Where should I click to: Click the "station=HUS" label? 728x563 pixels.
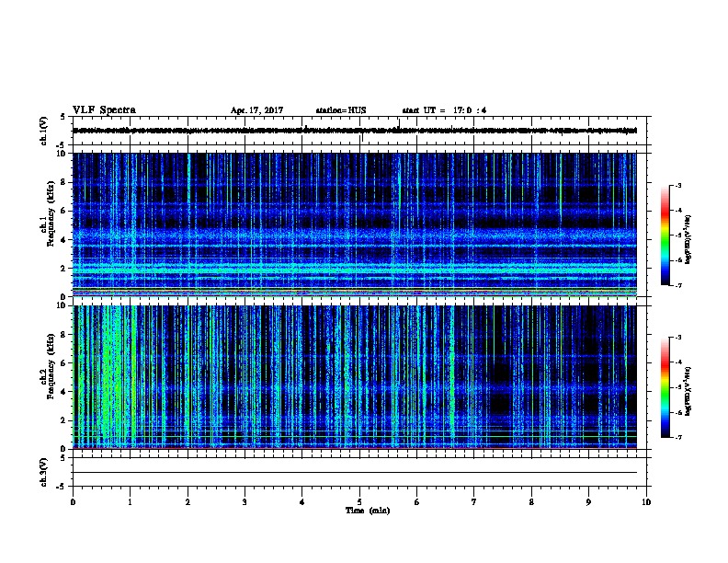341,110
